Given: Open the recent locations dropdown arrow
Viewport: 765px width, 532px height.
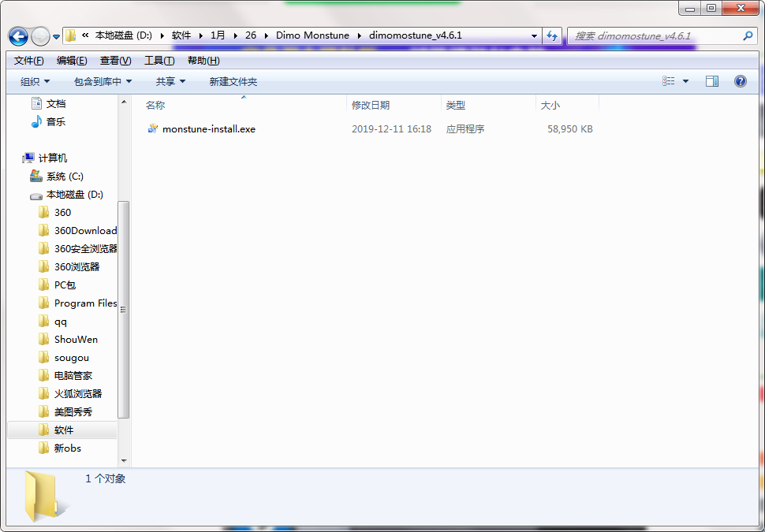Looking at the screenshot, I should pos(56,36).
